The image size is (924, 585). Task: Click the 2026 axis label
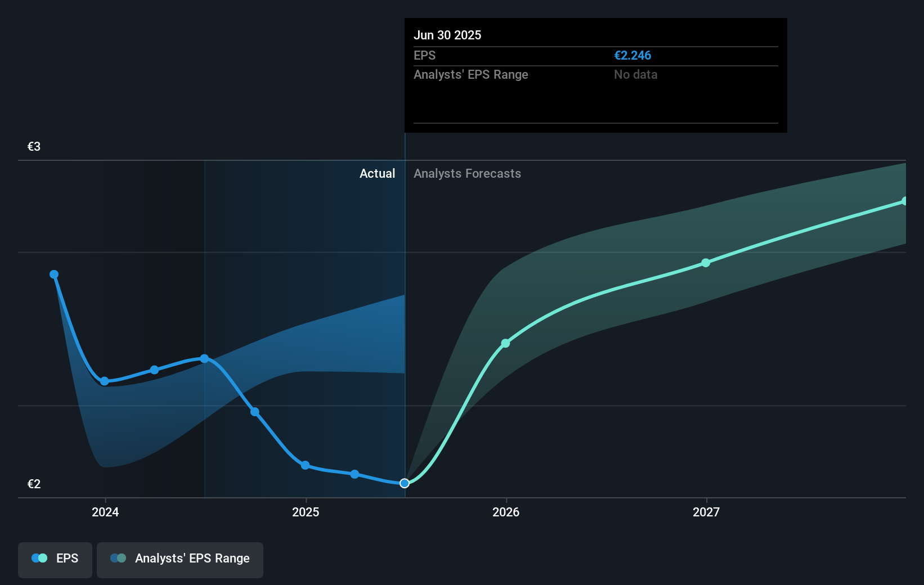click(506, 512)
